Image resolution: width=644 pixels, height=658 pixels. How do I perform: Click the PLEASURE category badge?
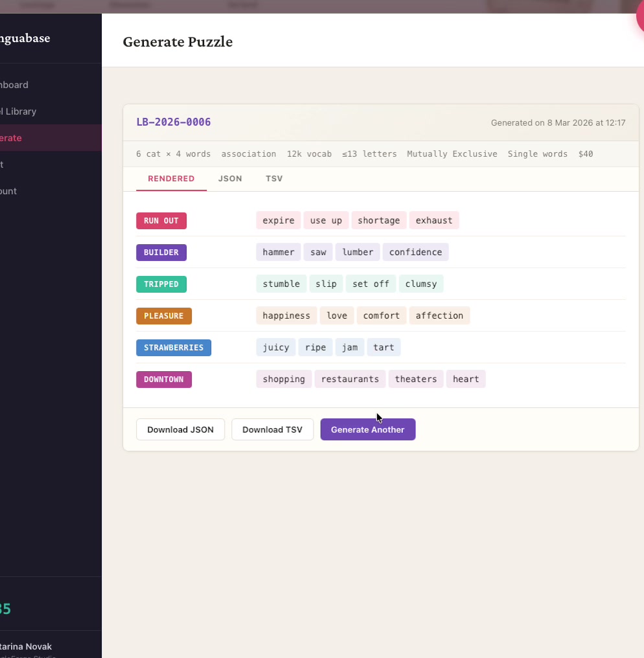tap(164, 316)
